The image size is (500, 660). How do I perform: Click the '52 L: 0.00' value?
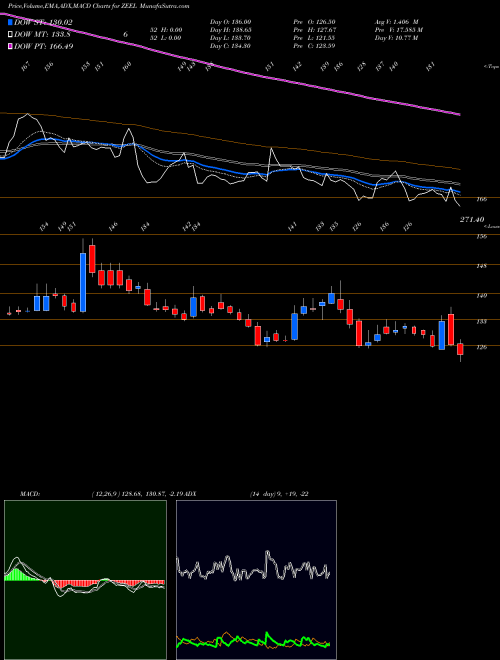[165, 38]
